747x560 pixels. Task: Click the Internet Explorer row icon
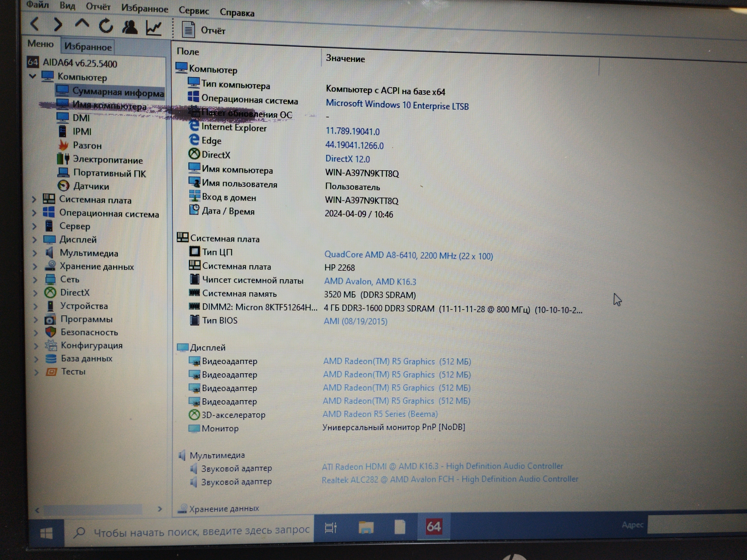[x=194, y=126]
